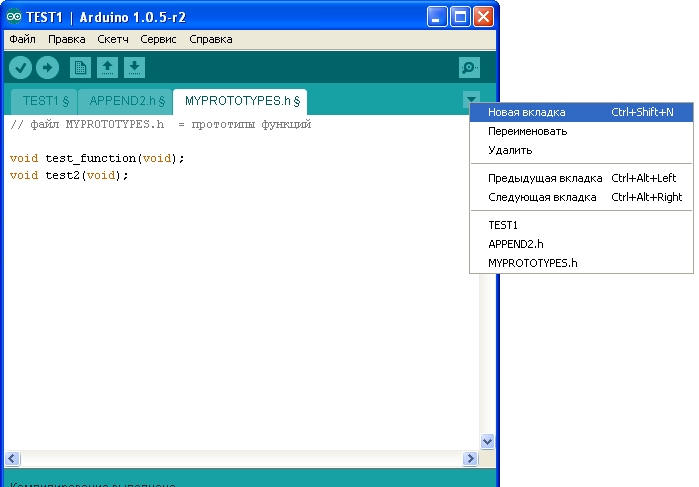
Task: Open the Файл menu
Action: (x=22, y=39)
